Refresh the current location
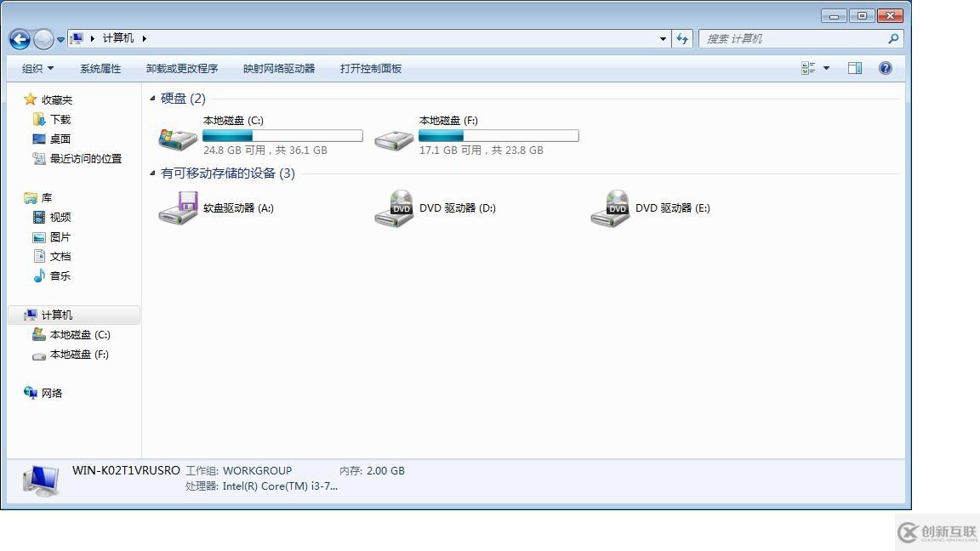 tap(682, 39)
